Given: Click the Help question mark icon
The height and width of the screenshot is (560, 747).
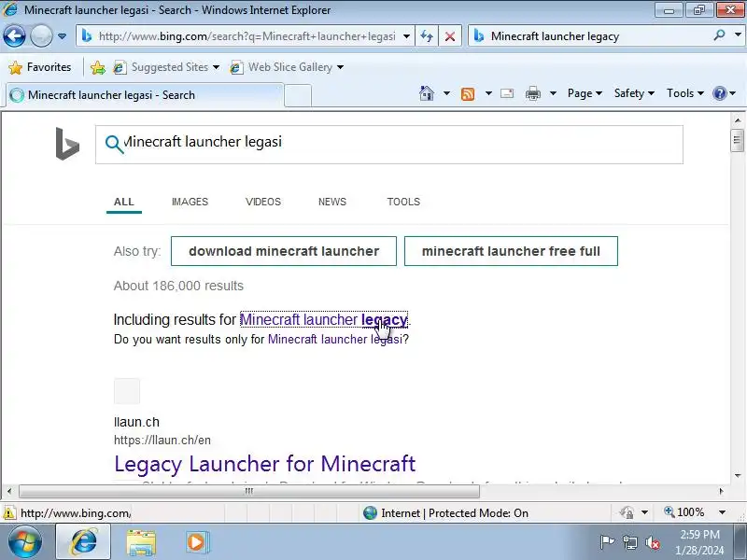Looking at the screenshot, I should (x=719, y=93).
